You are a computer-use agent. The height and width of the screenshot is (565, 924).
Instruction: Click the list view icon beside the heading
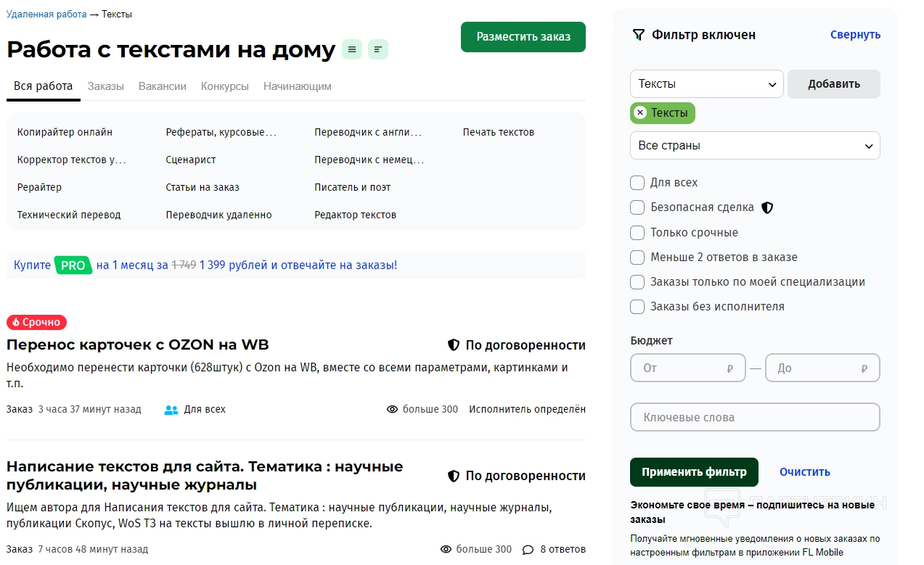click(352, 49)
